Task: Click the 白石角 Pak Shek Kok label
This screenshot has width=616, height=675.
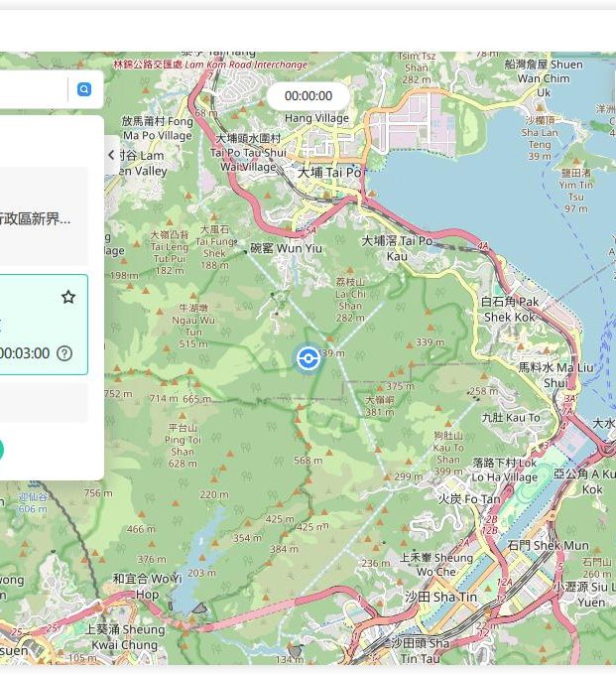Action: (x=510, y=309)
